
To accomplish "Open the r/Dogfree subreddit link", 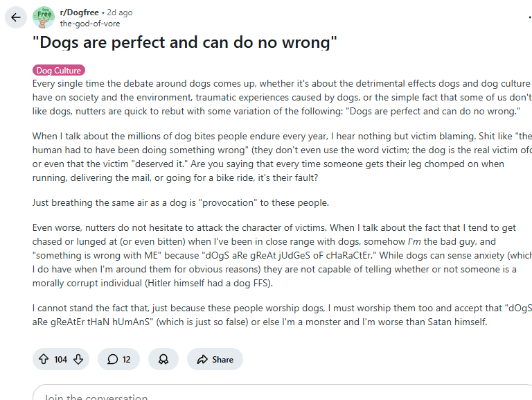I will tap(80, 12).
